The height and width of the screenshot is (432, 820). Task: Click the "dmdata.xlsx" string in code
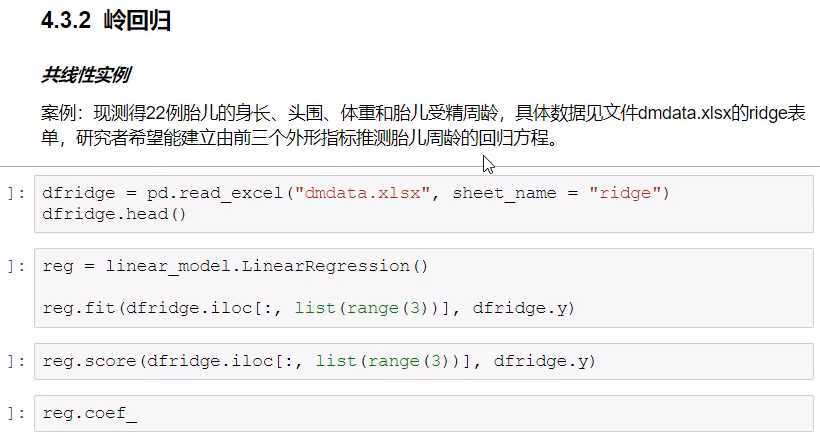point(362,193)
